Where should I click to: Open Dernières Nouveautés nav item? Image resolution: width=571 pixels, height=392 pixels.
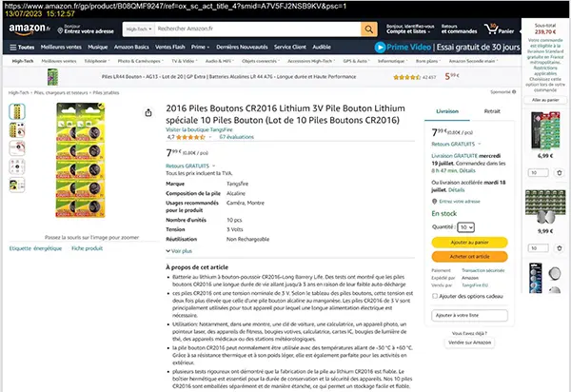click(242, 48)
